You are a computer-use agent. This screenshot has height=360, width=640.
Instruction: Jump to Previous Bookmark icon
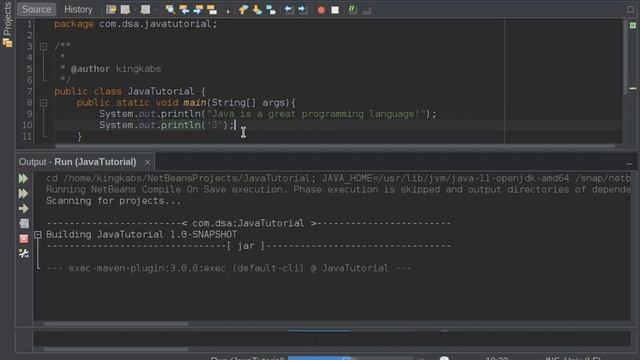(x=243, y=9)
